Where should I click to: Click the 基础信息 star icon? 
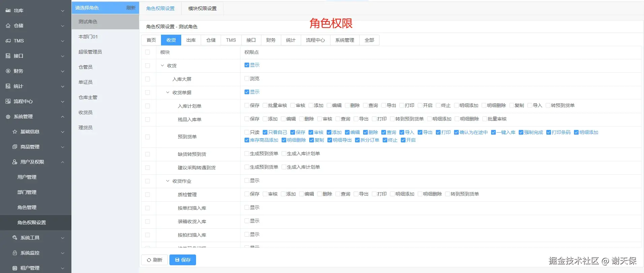point(15,132)
